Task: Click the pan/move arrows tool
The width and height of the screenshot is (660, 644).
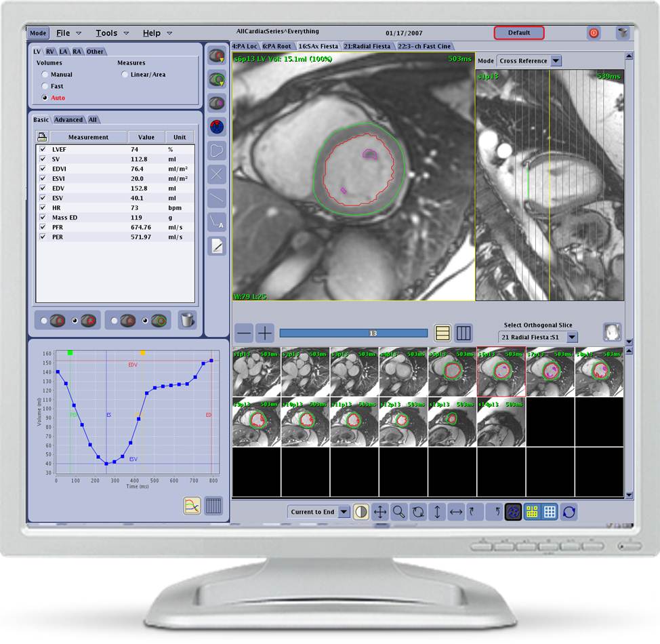Action: click(380, 512)
